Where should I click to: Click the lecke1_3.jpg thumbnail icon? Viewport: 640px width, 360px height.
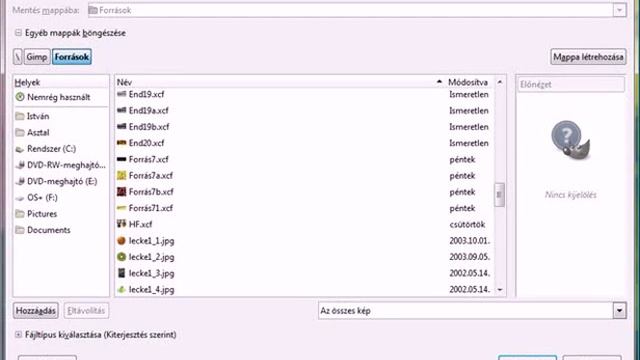121,273
